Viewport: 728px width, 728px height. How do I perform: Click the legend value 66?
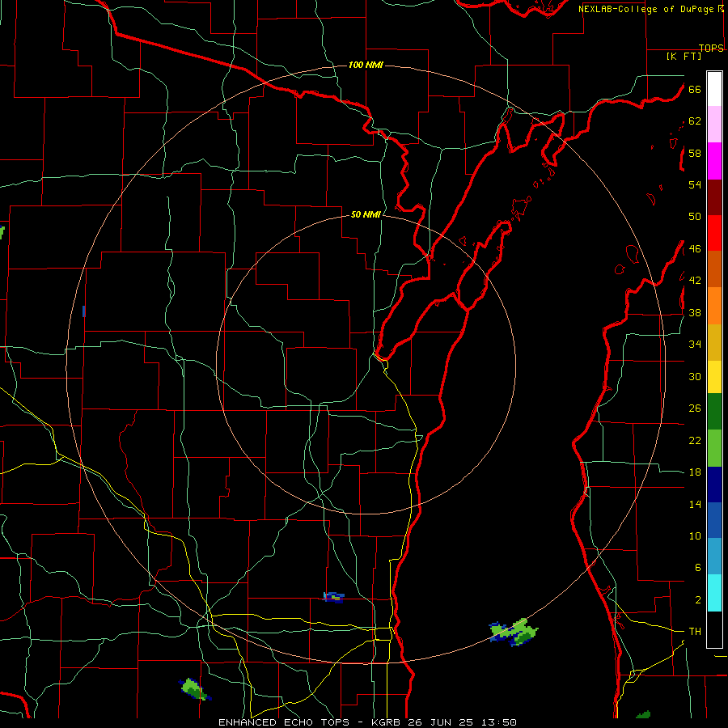(695, 89)
